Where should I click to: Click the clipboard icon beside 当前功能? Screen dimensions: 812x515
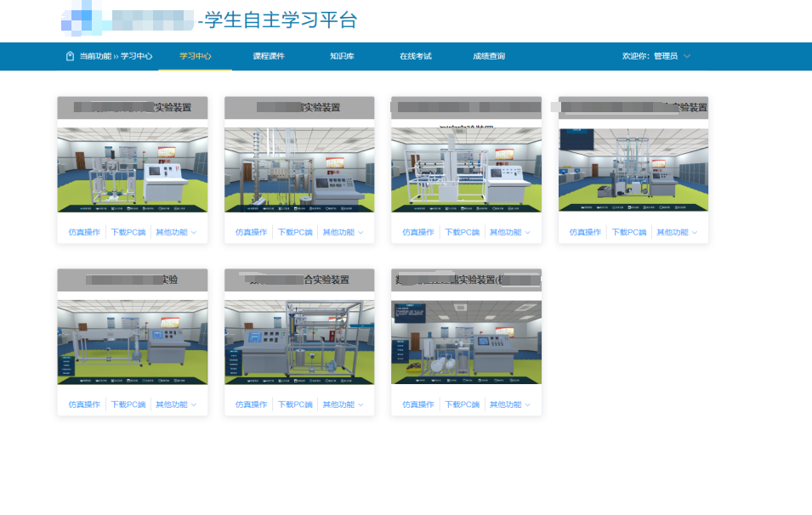pyautogui.click(x=70, y=56)
